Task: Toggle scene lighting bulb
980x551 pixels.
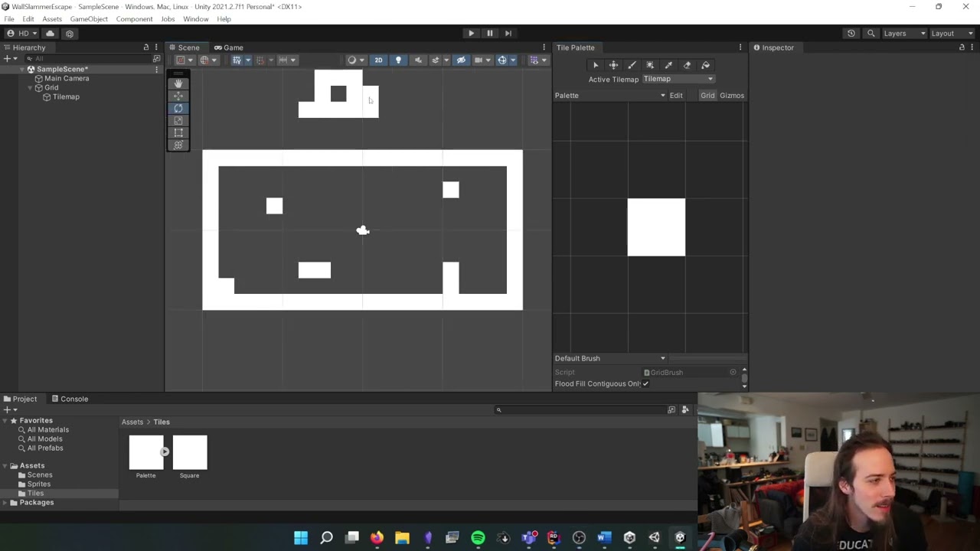Action: [x=398, y=60]
